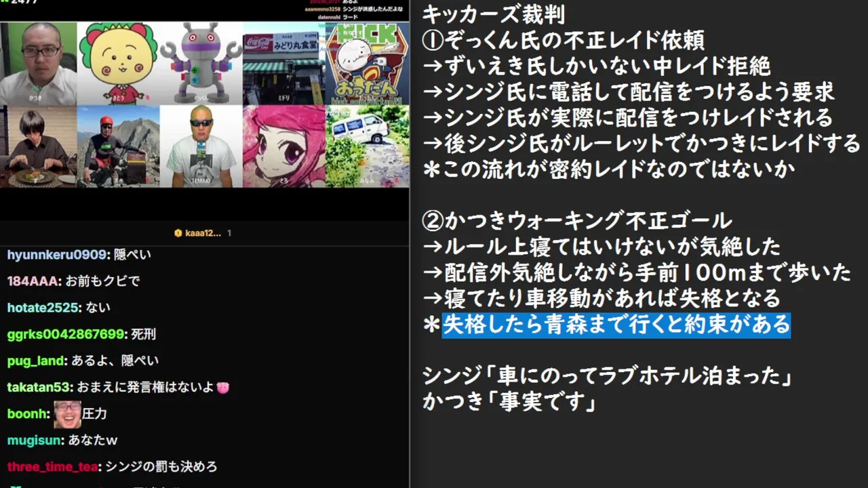This screenshot has height=488, width=868.
Task: Click the ggrks0042867699 username
Action: [x=66, y=334]
